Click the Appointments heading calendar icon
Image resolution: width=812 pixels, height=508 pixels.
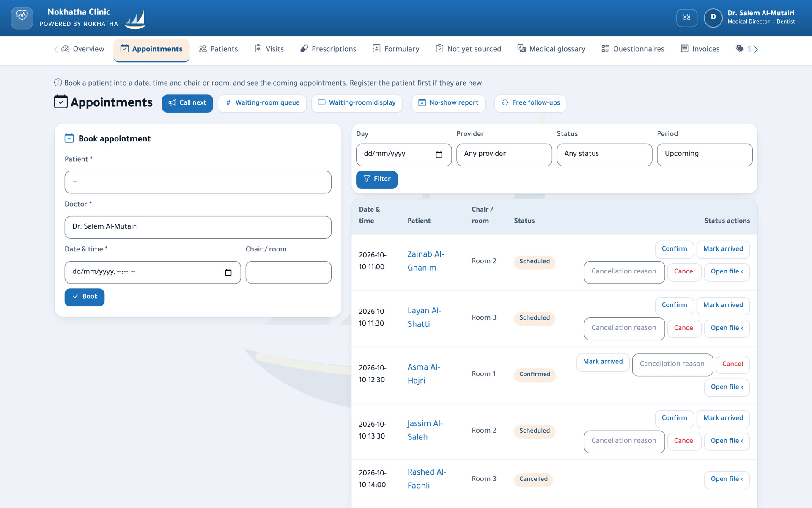[x=60, y=102]
